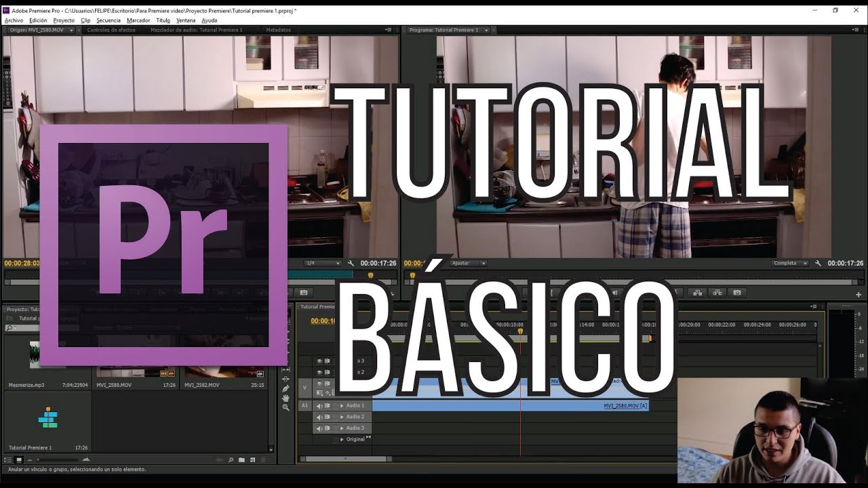
Task: Select the Slip tool in tools panel
Action: (285, 369)
